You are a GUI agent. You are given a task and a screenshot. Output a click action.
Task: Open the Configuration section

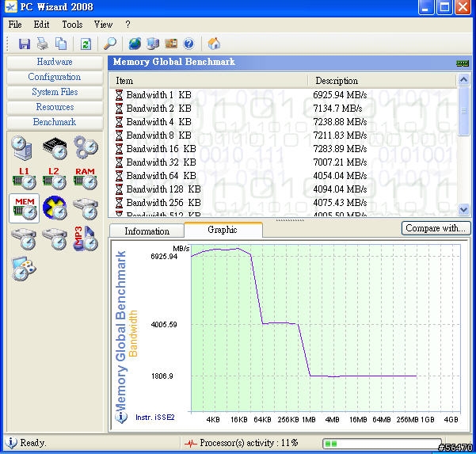[55, 77]
